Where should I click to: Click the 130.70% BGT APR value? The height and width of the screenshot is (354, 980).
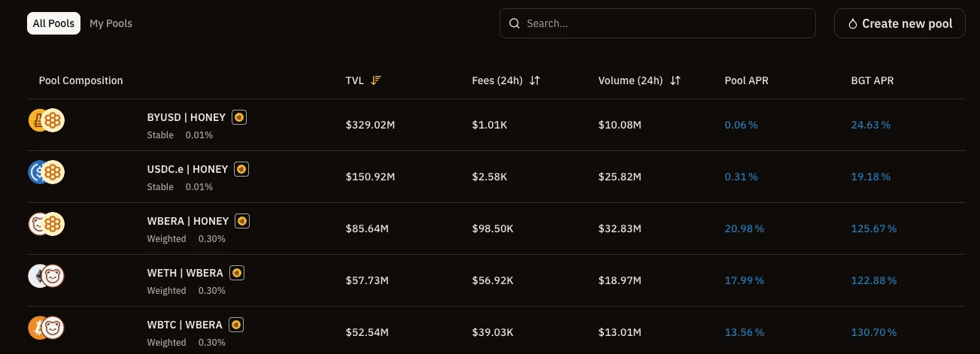tap(873, 332)
